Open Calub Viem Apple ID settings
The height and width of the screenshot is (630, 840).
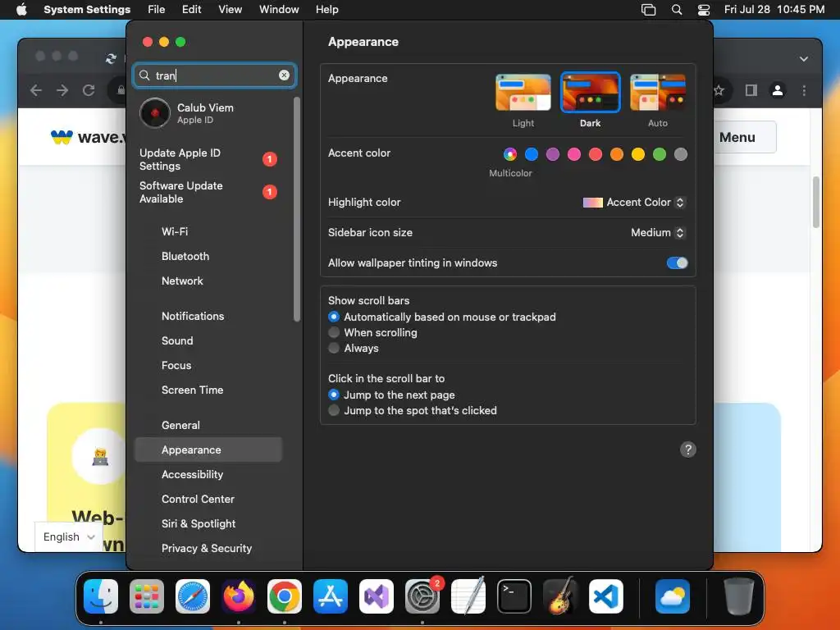pyautogui.click(x=209, y=113)
